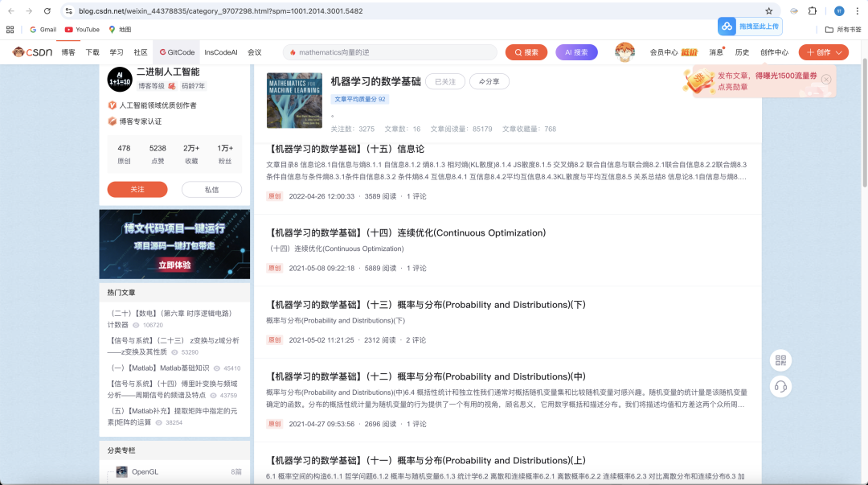Click the browser back arrow
Screen dimensions: 868x485
coord(11,11)
